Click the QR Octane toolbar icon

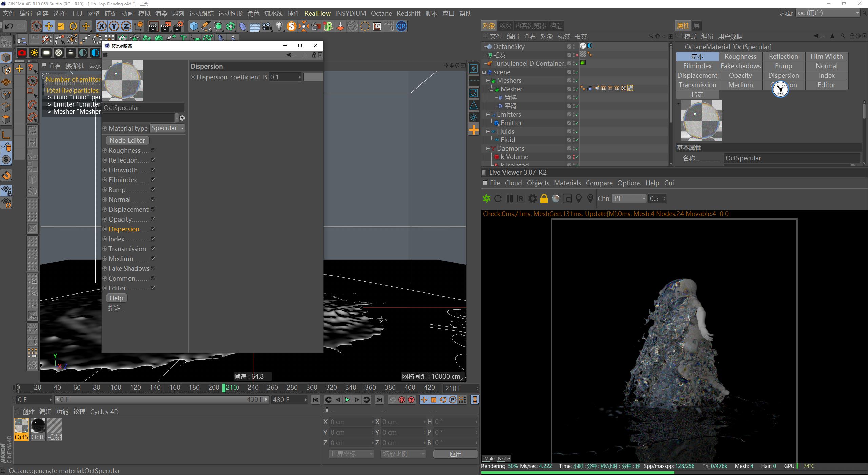(x=401, y=26)
